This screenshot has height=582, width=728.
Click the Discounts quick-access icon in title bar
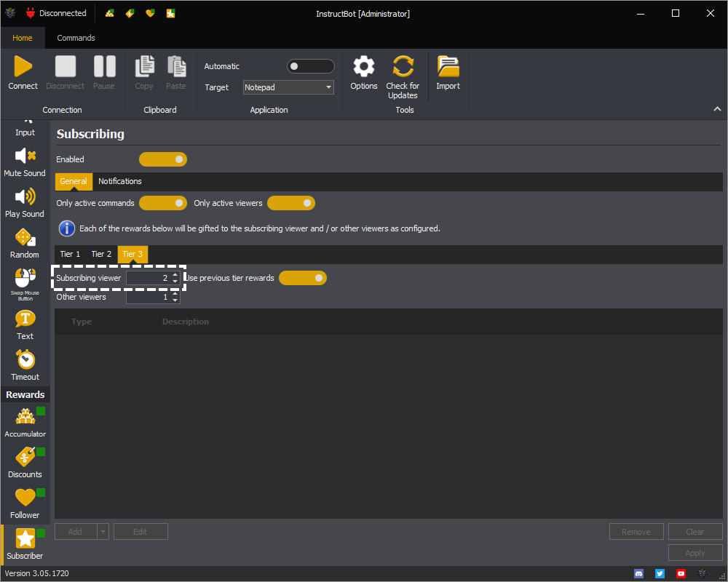click(x=130, y=14)
